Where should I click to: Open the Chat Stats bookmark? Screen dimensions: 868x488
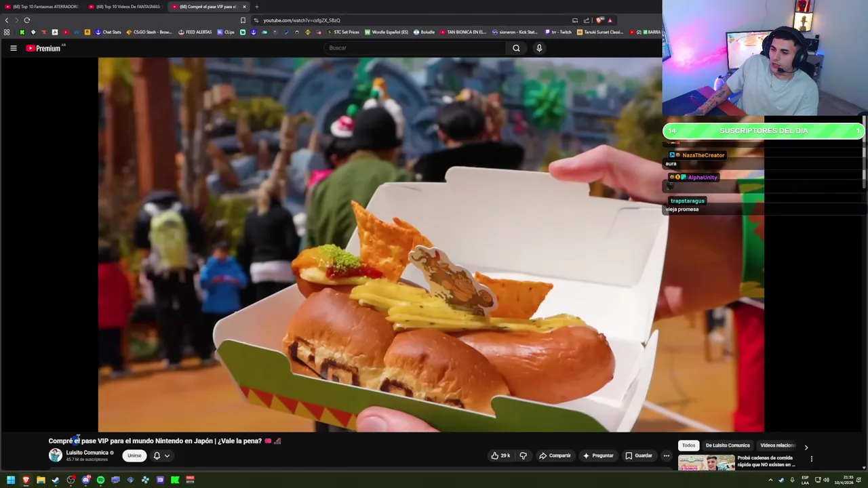click(x=108, y=32)
